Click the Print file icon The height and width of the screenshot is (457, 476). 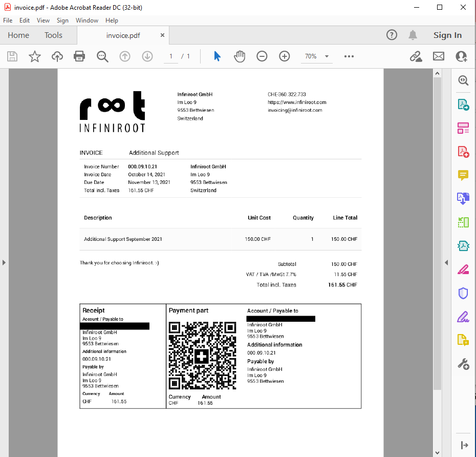pyautogui.click(x=79, y=56)
